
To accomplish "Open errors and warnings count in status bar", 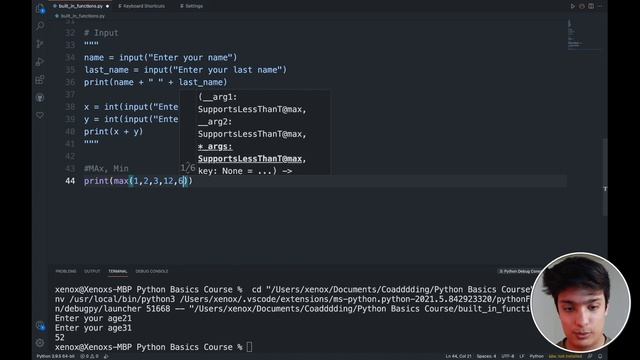I will [89, 356].
